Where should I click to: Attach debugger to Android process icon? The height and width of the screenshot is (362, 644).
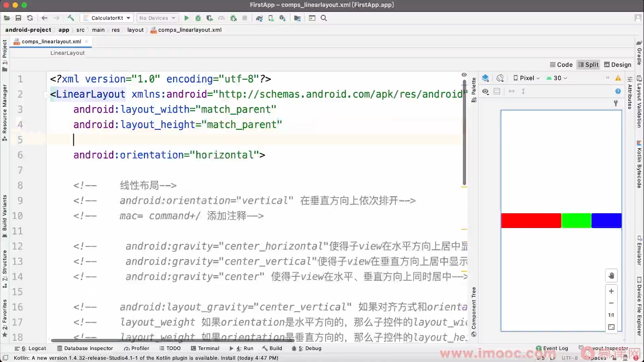(233, 18)
